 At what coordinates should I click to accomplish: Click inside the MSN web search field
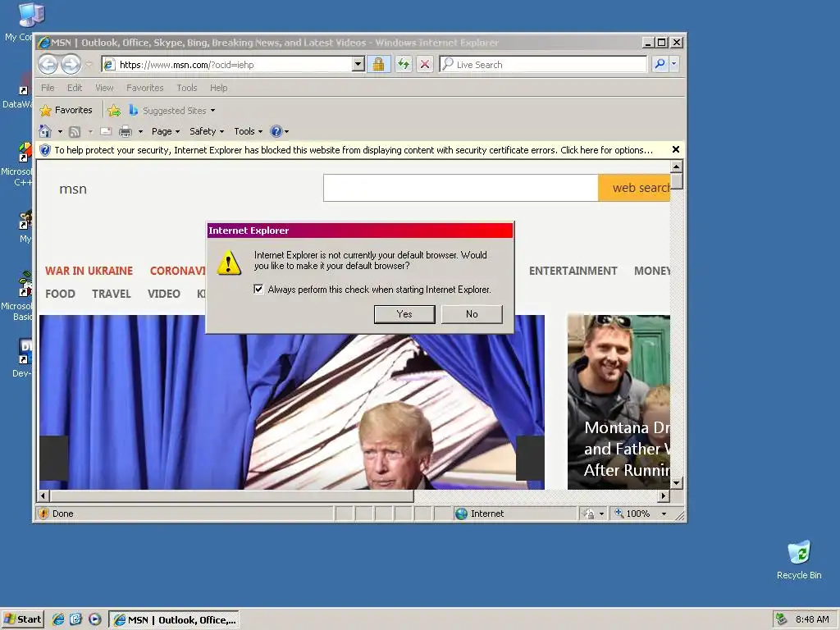pos(461,188)
